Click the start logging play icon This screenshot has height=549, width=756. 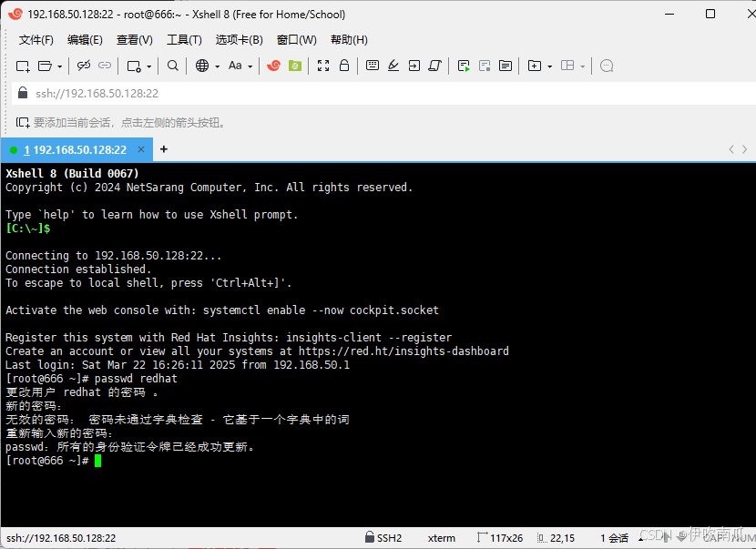pyautogui.click(x=464, y=66)
